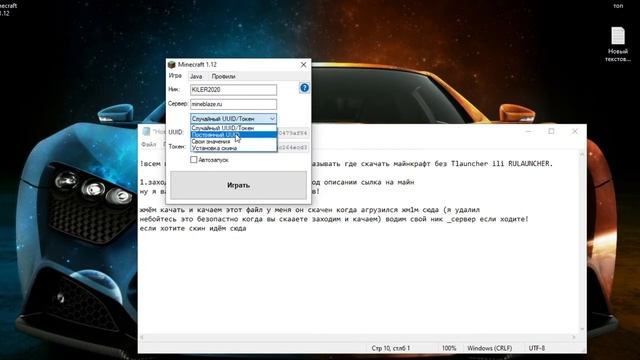Click UTF-8 encoding in status bar
Image resolution: width=640 pixels, height=360 pixels.
click(537, 348)
